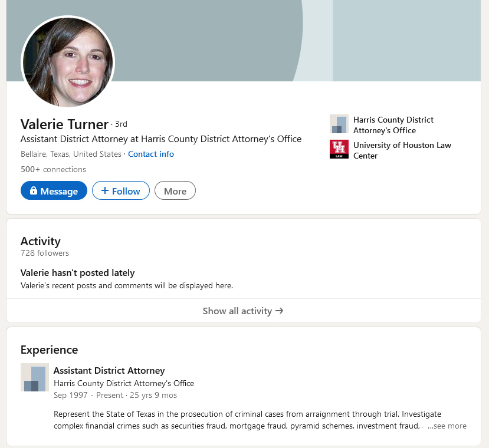Open University of Houston Law Center link

pos(402,150)
